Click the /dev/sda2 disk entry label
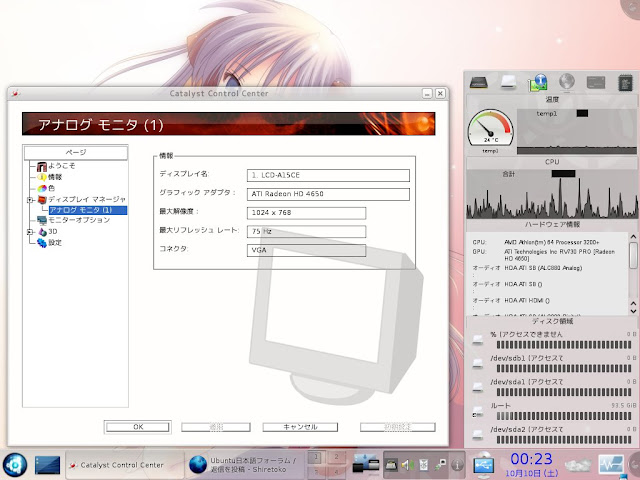 527,429
